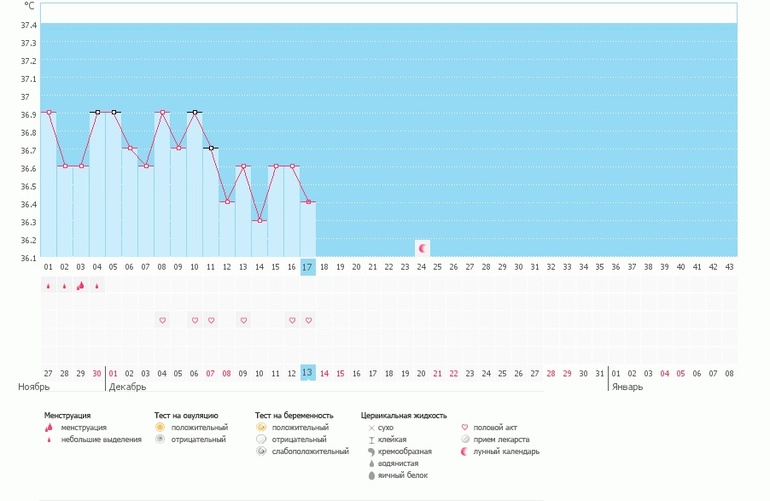This screenshot has height=501, width=770.
Task: Click the medication intake legend icon
Action: click(x=464, y=439)
